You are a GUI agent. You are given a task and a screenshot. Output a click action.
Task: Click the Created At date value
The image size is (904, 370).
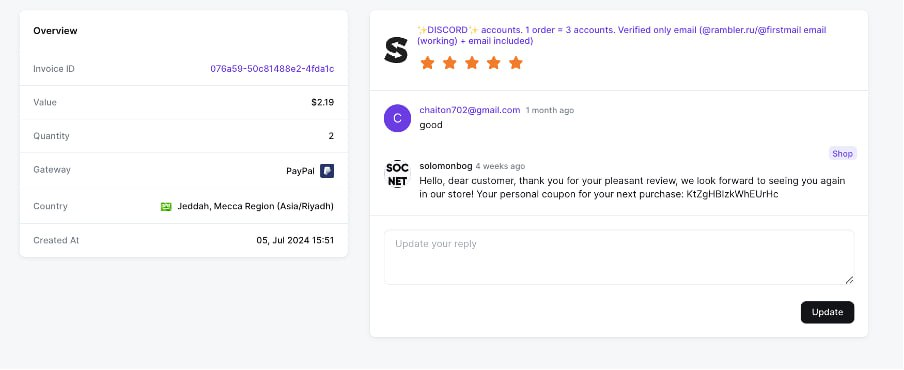[x=295, y=240]
